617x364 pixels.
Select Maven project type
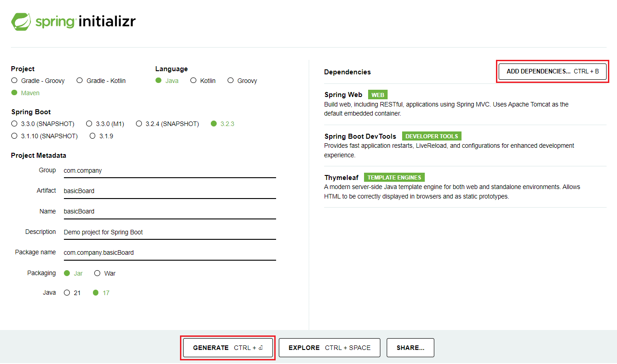[25, 93]
